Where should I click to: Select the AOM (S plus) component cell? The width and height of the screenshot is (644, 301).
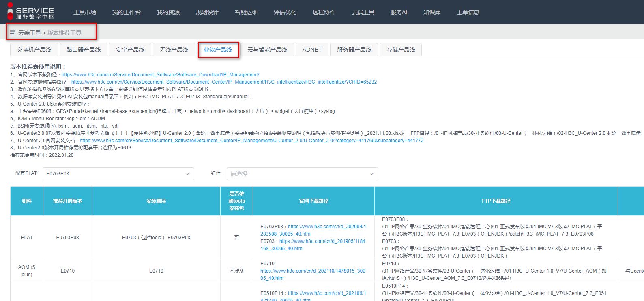27,271
